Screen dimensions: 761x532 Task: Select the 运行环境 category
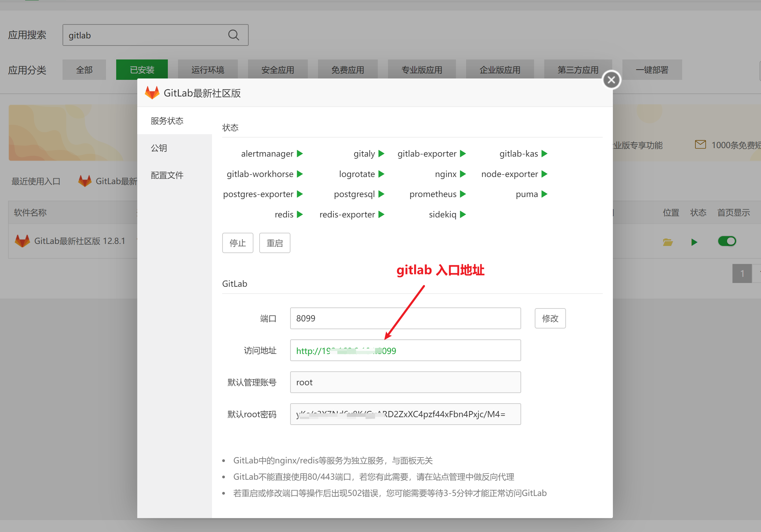coord(208,70)
